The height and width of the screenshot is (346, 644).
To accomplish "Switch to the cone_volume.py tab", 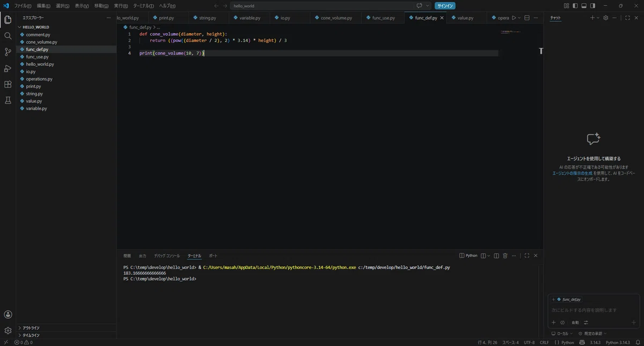I will (x=336, y=18).
